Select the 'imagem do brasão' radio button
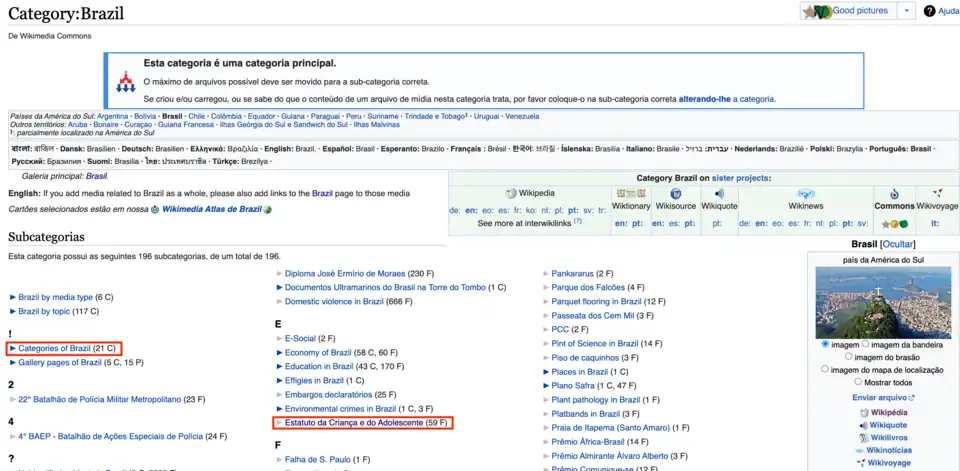The height and width of the screenshot is (471, 960). pyautogui.click(x=849, y=356)
